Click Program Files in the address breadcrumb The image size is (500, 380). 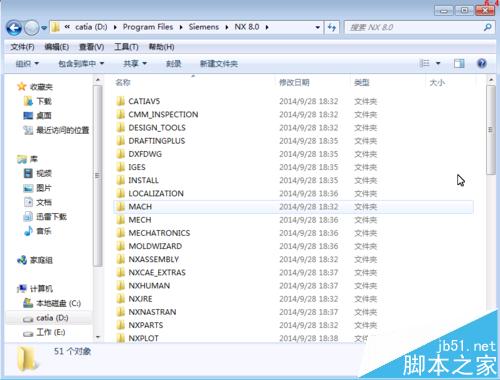(148, 27)
